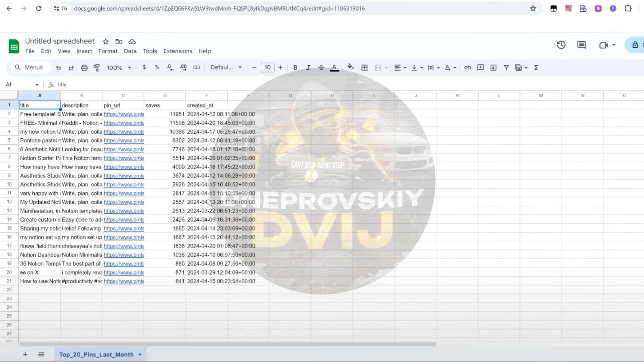
Task: Open Functions sigma icon
Action: [x=536, y=68]
